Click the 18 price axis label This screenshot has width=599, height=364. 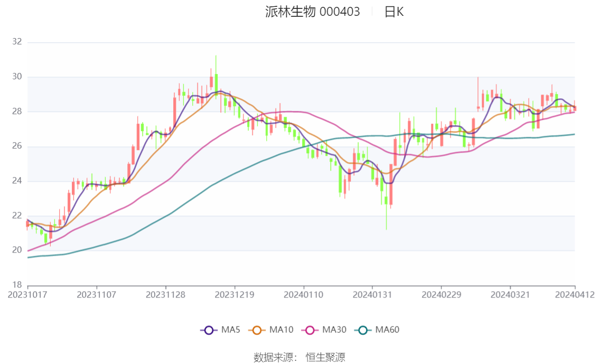click(17, 285)
